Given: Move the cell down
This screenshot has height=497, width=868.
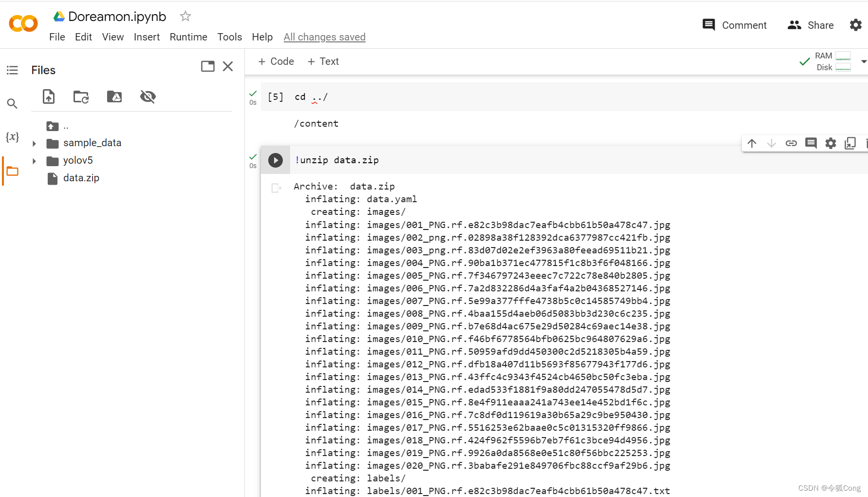Looking at the screenshot, I should pyautogui.click(x=771, y=143).
